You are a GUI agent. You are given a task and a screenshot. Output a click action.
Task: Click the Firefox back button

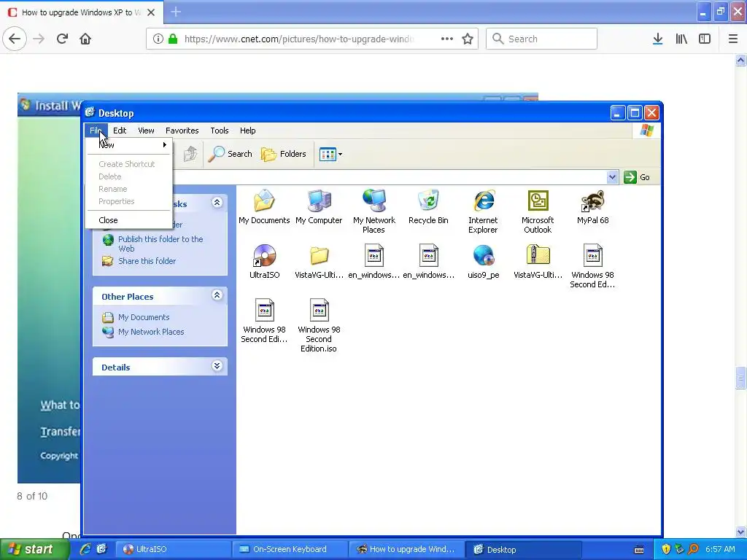click(x=15, y=39)
